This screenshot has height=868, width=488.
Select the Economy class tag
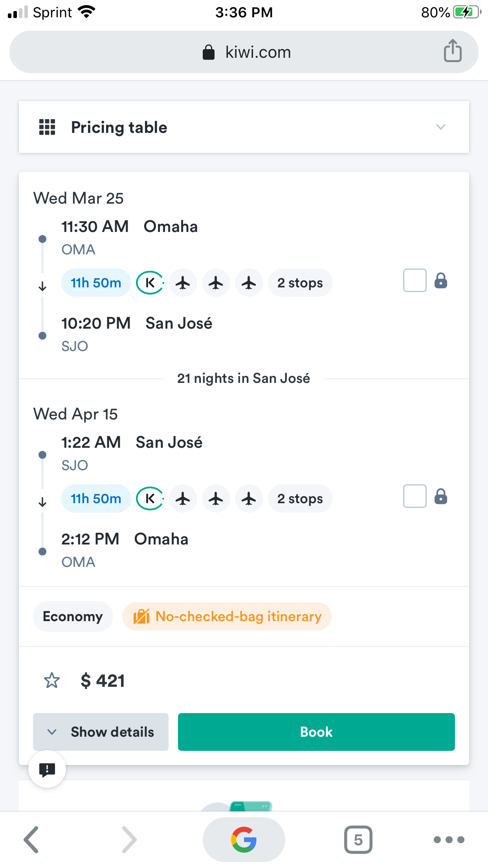click(73, 616)
